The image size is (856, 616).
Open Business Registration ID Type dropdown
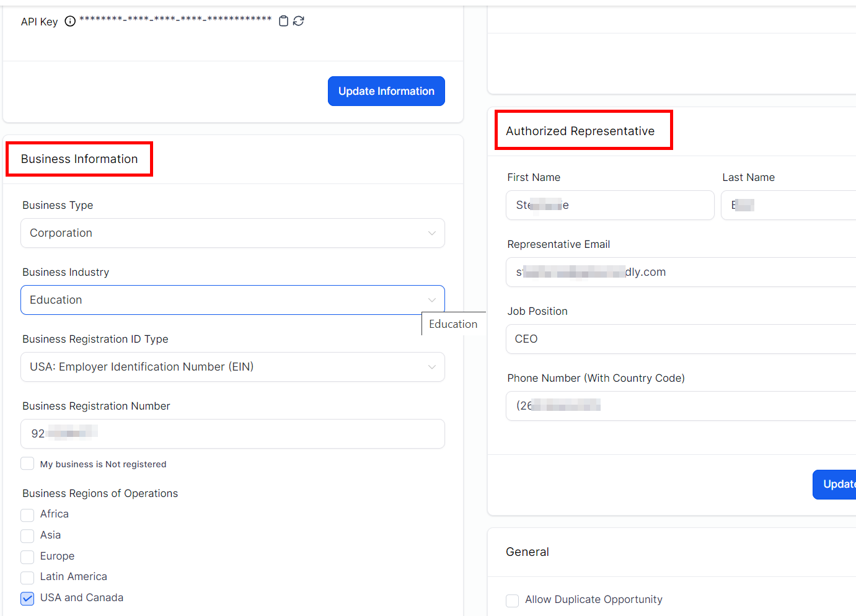(x=232, y=367)
